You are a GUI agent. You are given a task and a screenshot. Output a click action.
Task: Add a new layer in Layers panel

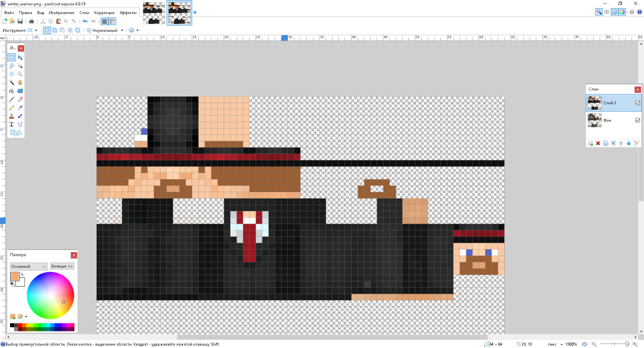[590, 143]
